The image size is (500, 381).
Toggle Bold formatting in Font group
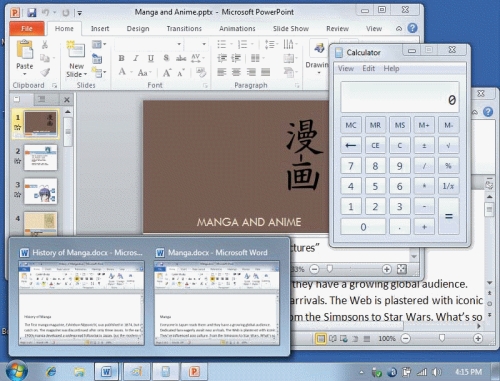121,58
